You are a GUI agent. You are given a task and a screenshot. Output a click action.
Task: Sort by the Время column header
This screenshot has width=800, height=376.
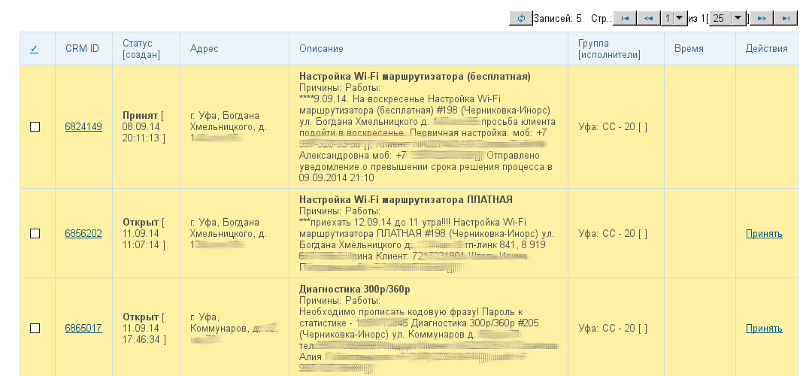coord(689,49)
